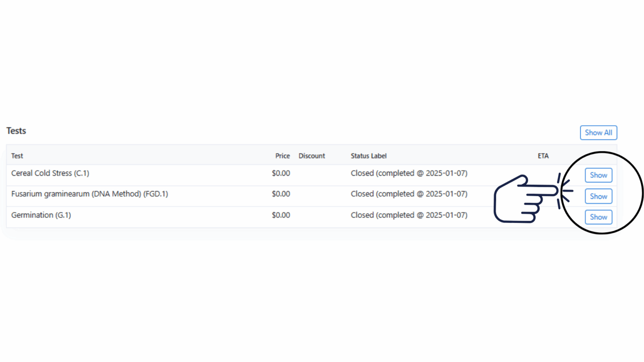The image size is (644, 362).
Task: Click the Show All button
Action: tap(598, 133)
